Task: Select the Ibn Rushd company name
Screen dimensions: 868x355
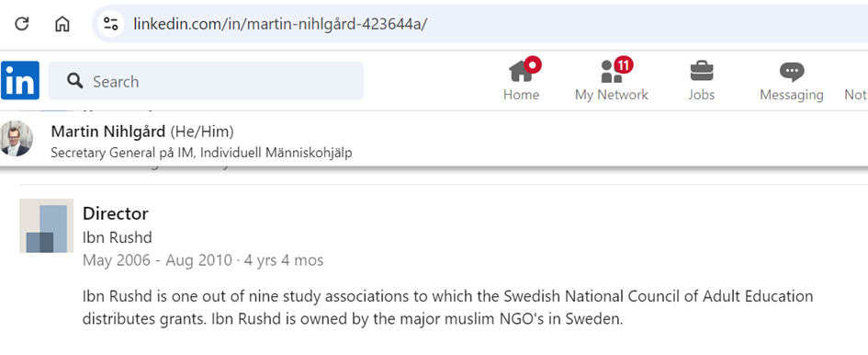Action: 118,237
